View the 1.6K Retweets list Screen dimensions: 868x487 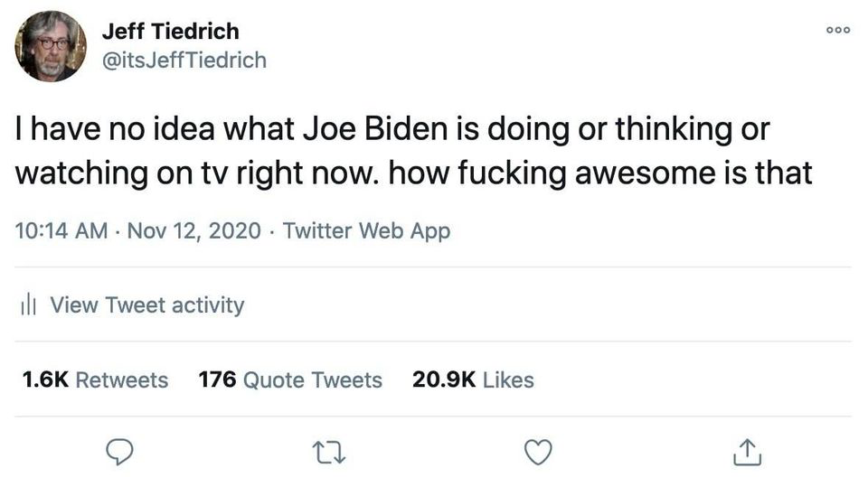tap(95, 380)
